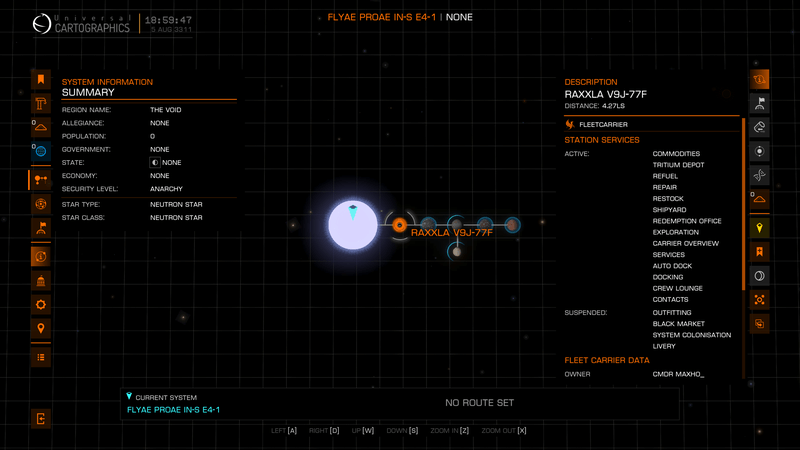Select the neutron star on the map
The height and width of the screenshot is (450, 800).
pos(353,225)
